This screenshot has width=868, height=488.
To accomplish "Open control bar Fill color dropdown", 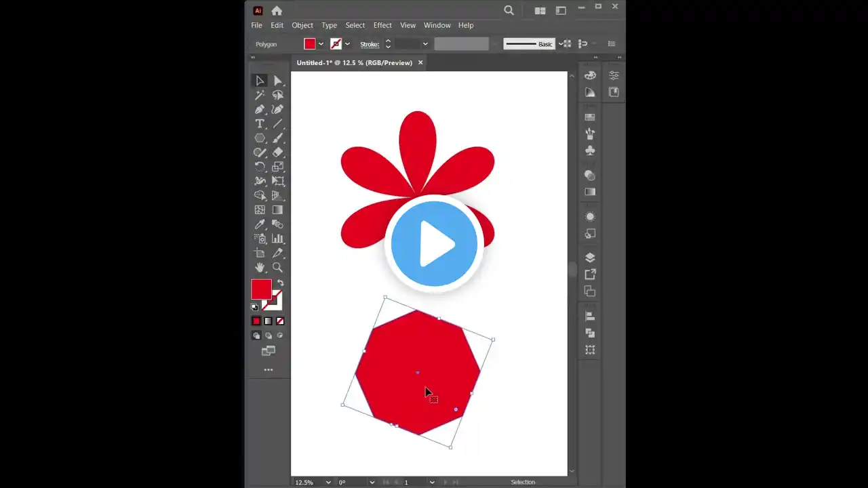I will pos(321,44).
